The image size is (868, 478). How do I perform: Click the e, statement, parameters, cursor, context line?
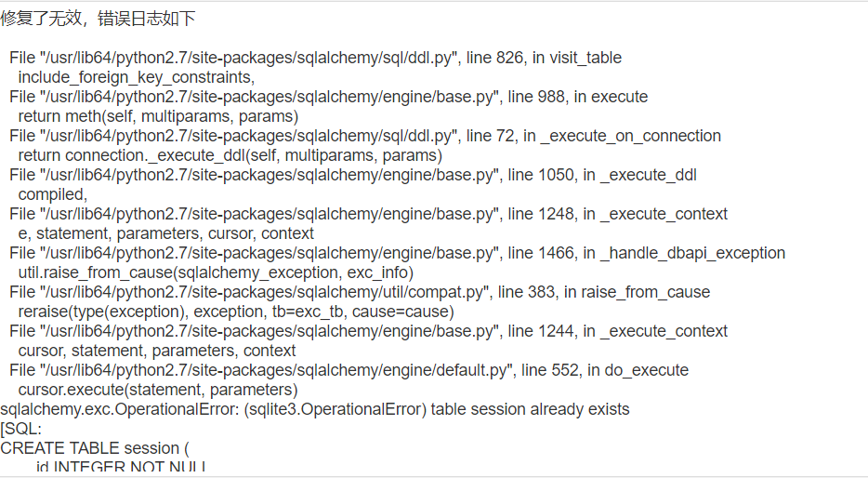(166, 233)
